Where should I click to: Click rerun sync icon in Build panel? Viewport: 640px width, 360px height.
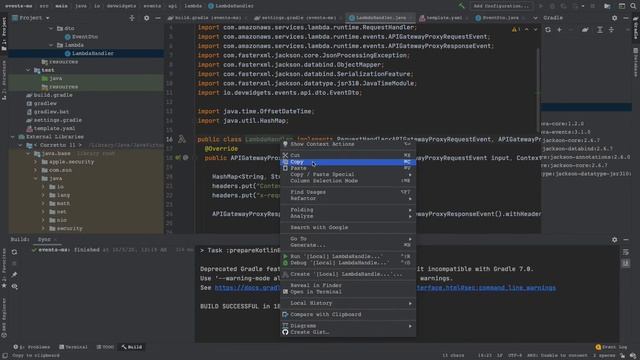click(x=15, y=252)
